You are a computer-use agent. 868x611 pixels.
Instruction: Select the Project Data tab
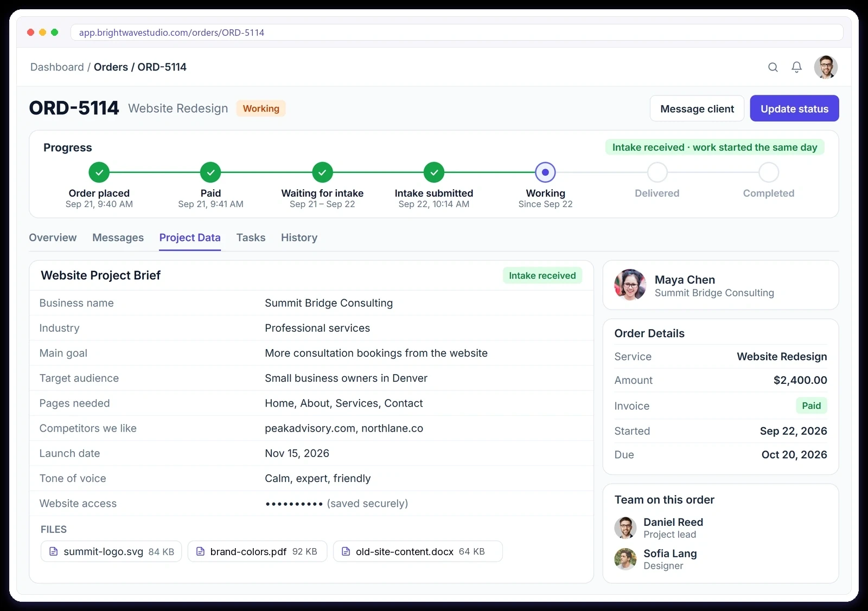[190, 237]
